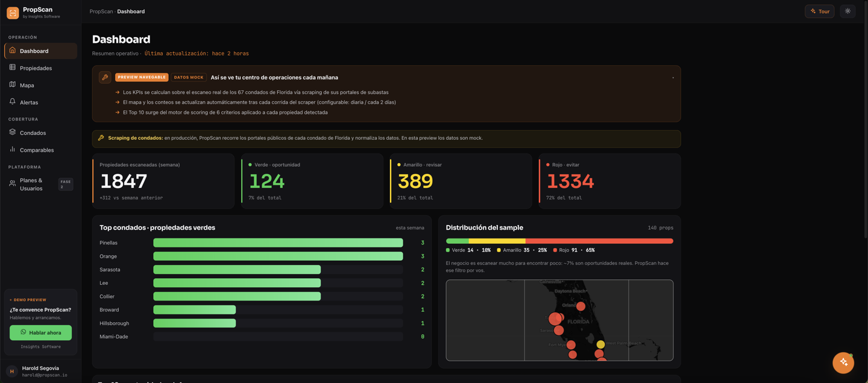Toggle the light/dark theme sun icon
Screen dimensions: 868x383
(848, 11)
